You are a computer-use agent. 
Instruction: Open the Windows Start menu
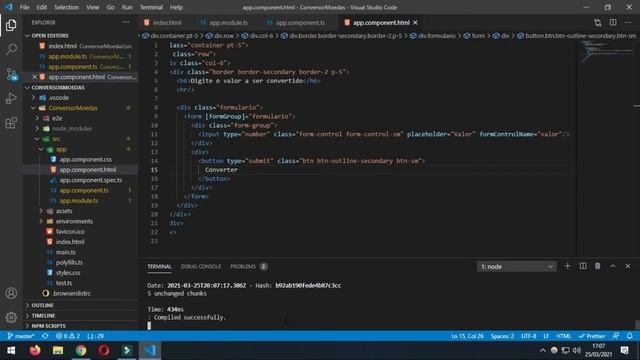[11, 350]
